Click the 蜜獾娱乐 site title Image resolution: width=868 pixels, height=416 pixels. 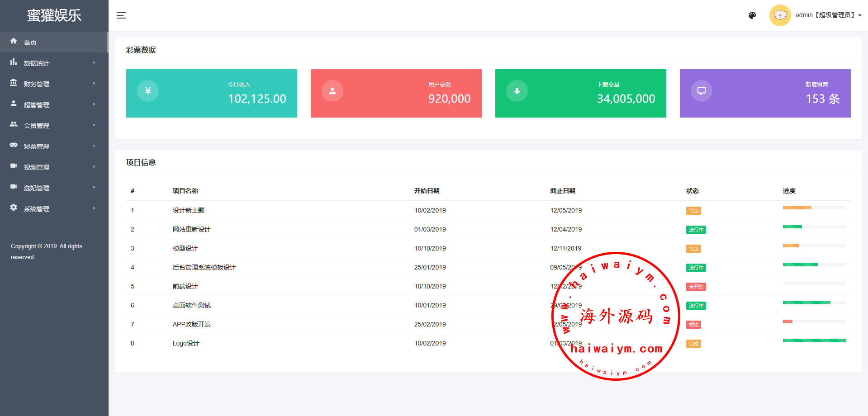tap(54, 15)
